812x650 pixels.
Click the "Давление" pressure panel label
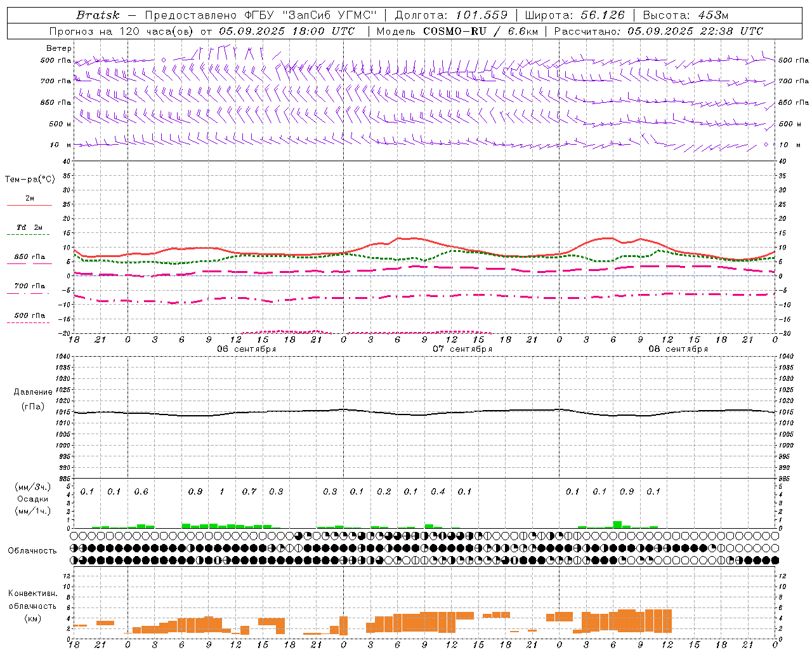(33, 392)
